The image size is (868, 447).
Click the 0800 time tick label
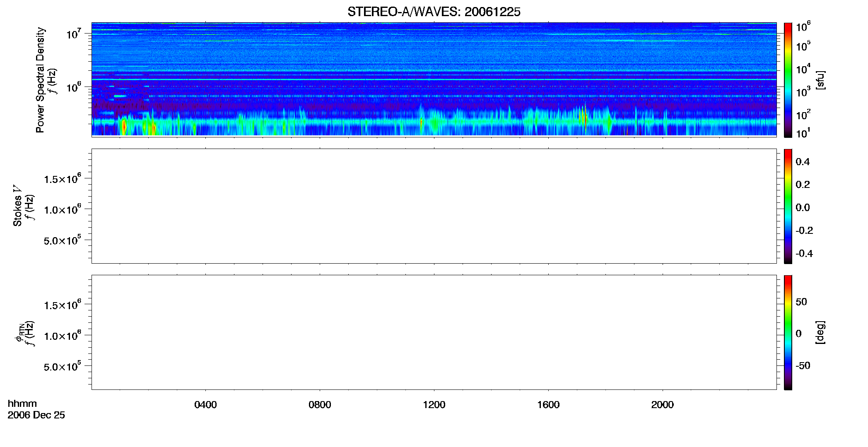(x=320, y=405)
